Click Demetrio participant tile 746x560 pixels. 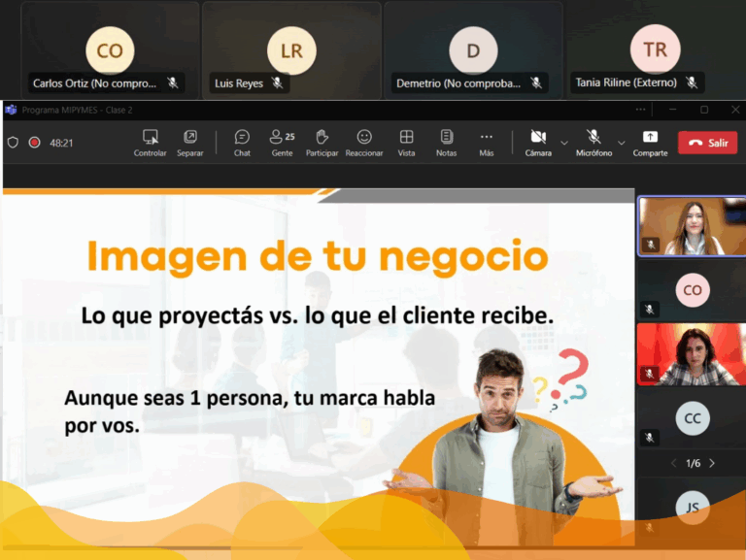pyautogui.click(x=473, y=50)
